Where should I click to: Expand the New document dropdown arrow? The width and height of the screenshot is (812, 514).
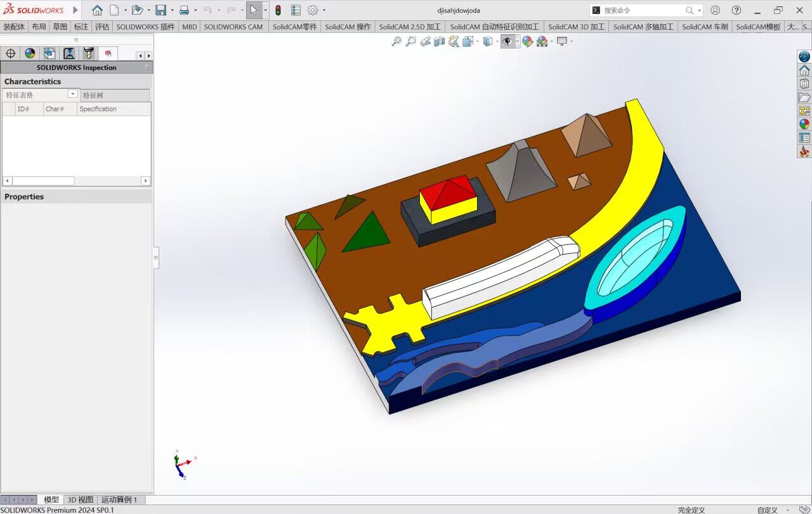click(125, 10)
